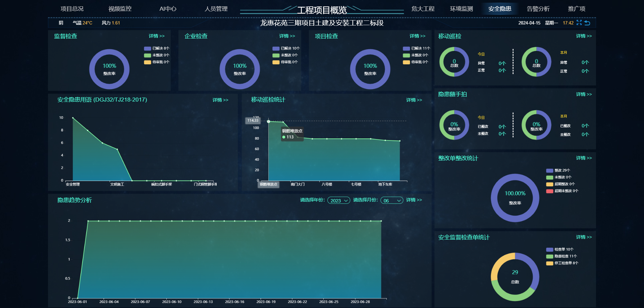Click the blue return arrow icon
This screenshot has height=308, width=644.
tap(587, 23)
